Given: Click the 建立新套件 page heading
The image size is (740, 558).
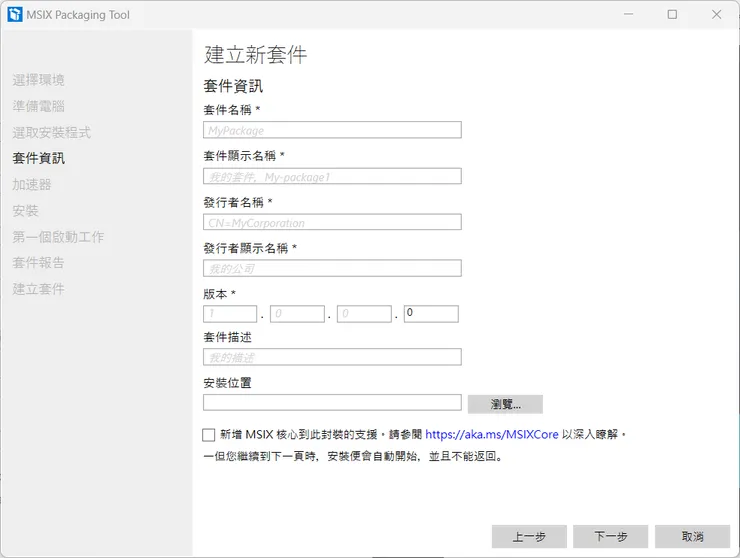Looking at the screenshot, I should (x=255, y=55).
